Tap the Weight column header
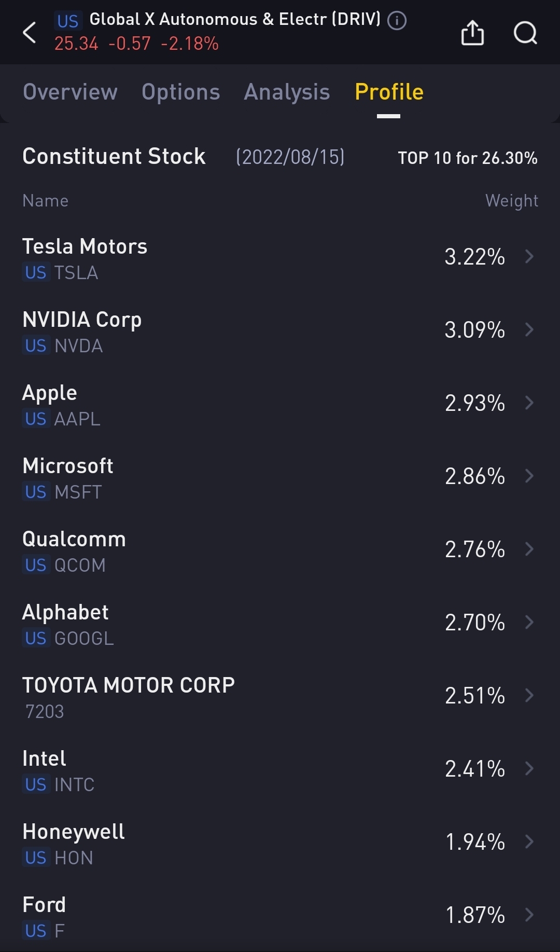The width and height of the screenshot is (560, 952). click(x=511, y=201)
